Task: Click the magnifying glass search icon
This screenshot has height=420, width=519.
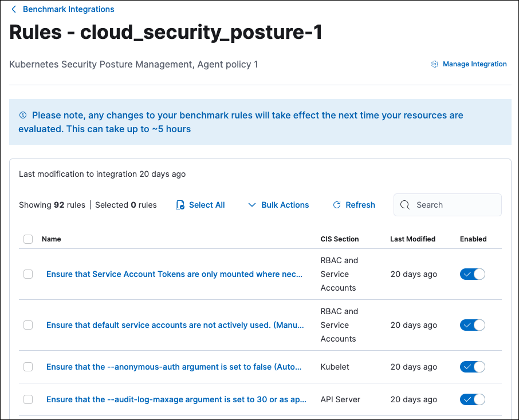Action: tap(405, 205)
